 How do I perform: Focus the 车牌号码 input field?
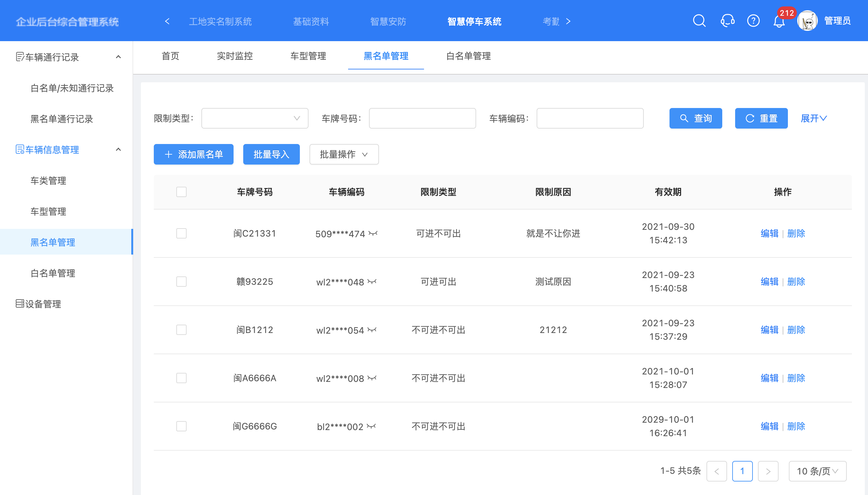[x=422, y=118]
